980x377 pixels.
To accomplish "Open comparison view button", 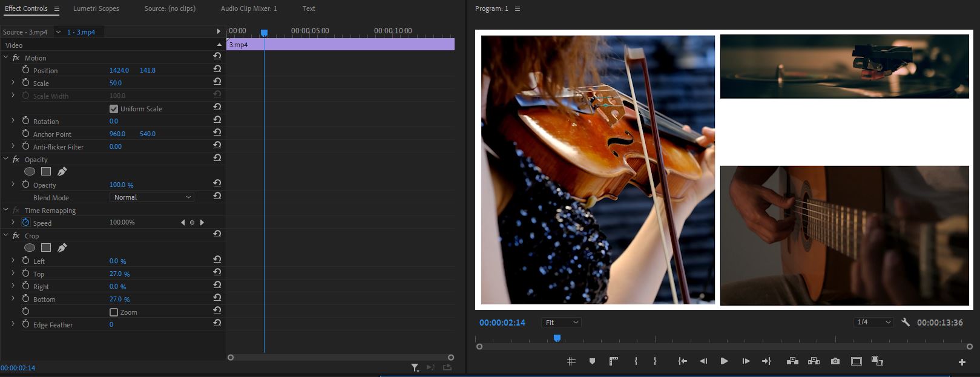I will pyautogui.click(x=877, y=361).
